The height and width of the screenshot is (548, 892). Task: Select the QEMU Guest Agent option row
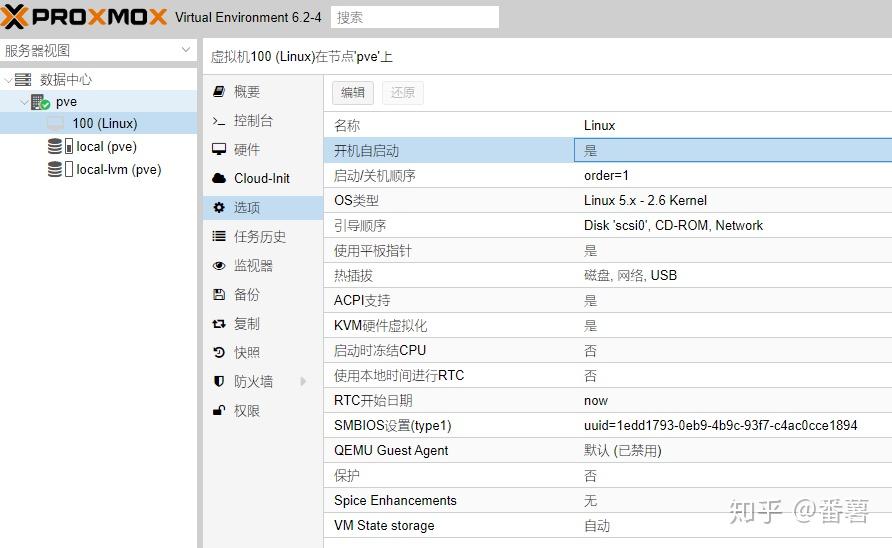[x=608, y=450]
